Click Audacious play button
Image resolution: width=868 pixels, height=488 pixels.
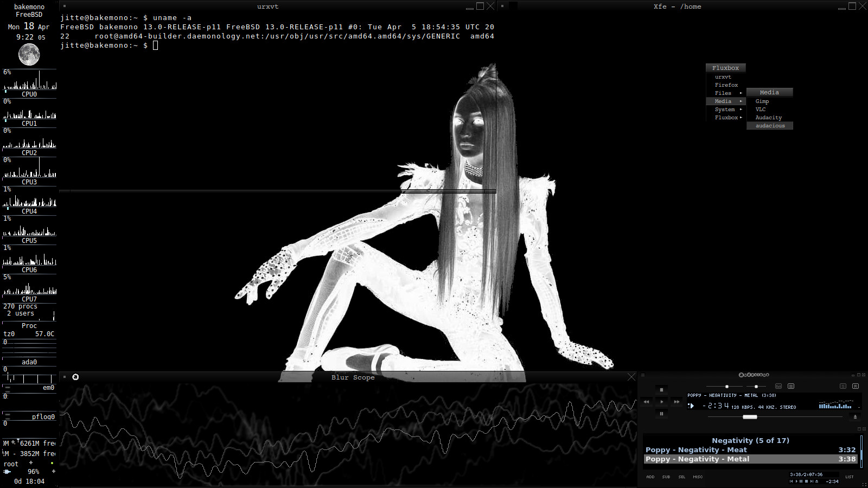(x=661, y=402)
